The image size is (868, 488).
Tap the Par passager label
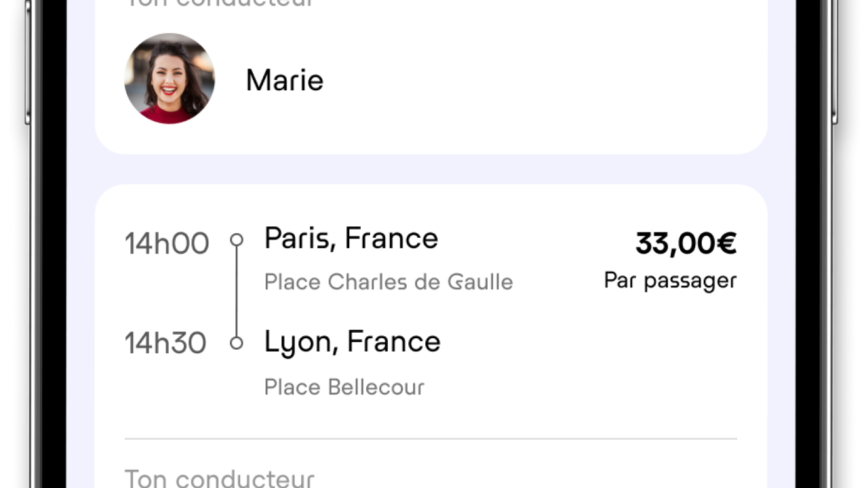point(670,281)
